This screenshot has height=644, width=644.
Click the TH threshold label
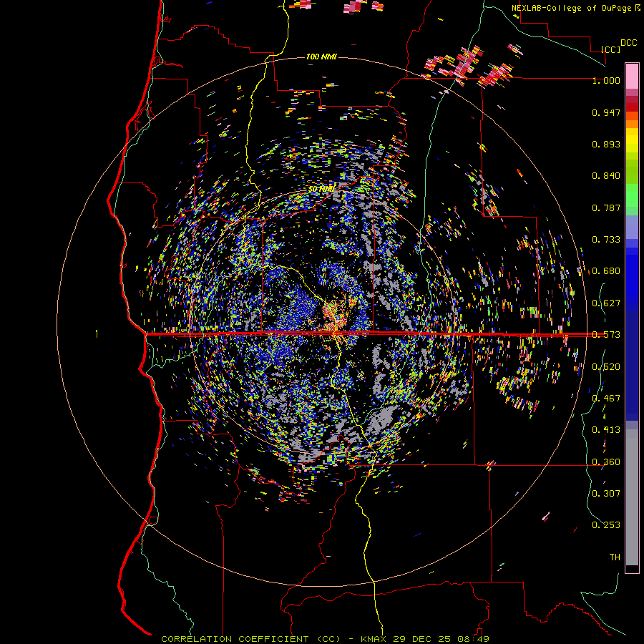tap(615, 557)
